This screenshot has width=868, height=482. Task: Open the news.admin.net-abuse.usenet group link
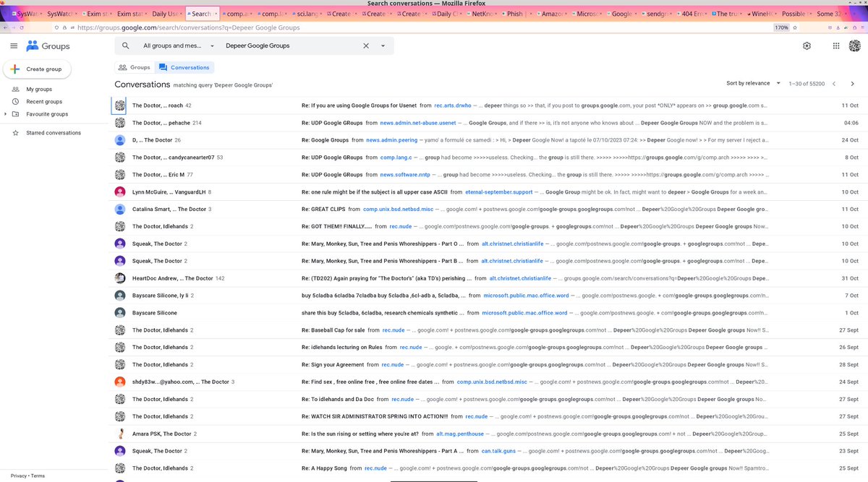point(418,123)
